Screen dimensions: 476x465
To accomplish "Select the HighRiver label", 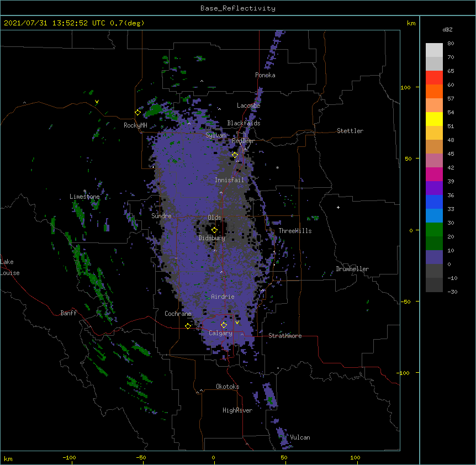I will (237, 410).
